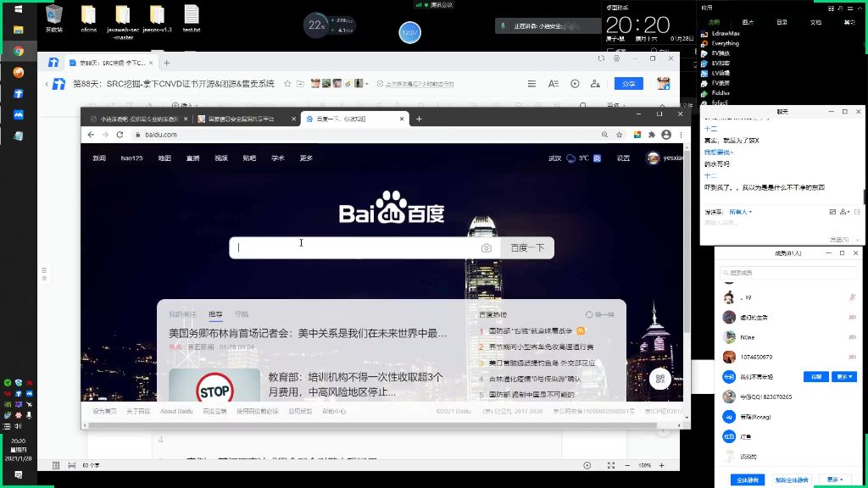
Task: Bookmark this page with the address bar star
Action: point(620,135)
